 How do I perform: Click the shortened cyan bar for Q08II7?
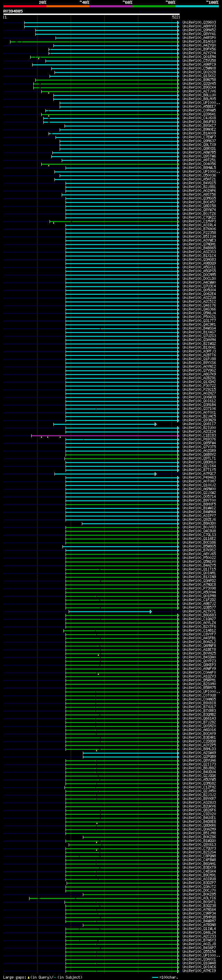click(105, 424)
